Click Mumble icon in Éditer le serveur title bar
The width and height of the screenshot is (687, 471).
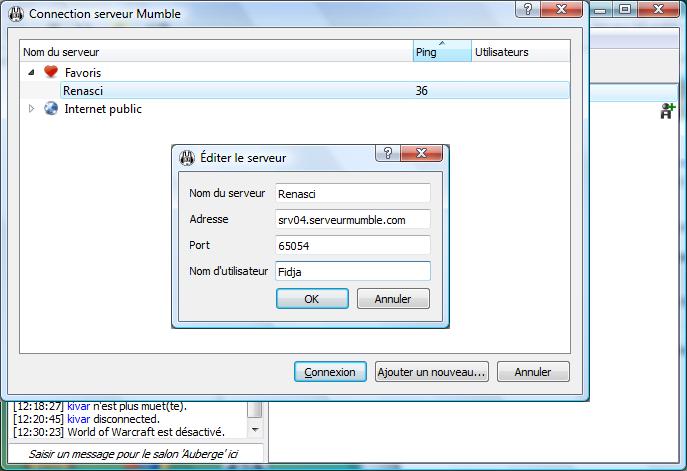(187, 158)
